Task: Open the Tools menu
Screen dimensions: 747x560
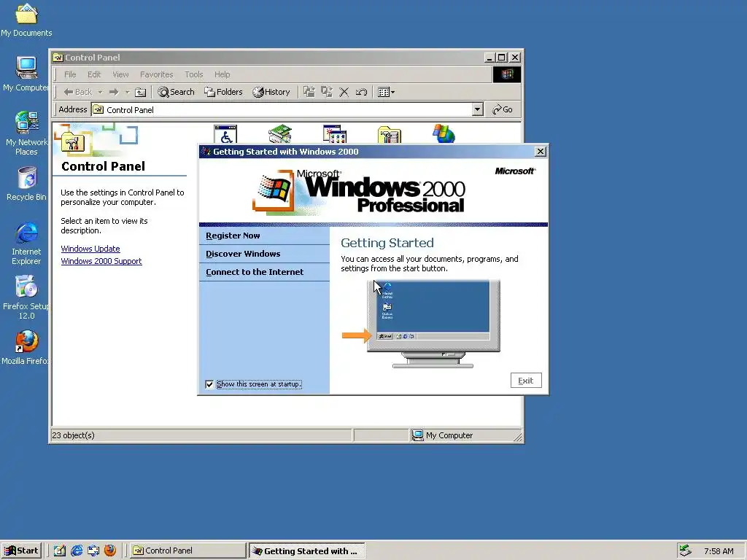Action: pyautogui.click(x=194, y=74)
